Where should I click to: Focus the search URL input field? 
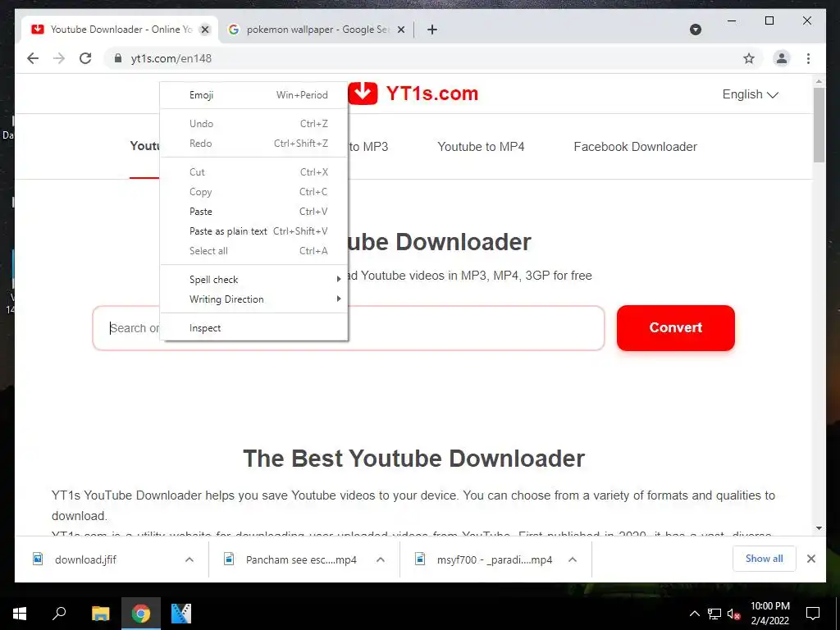(x=348, y=328)
